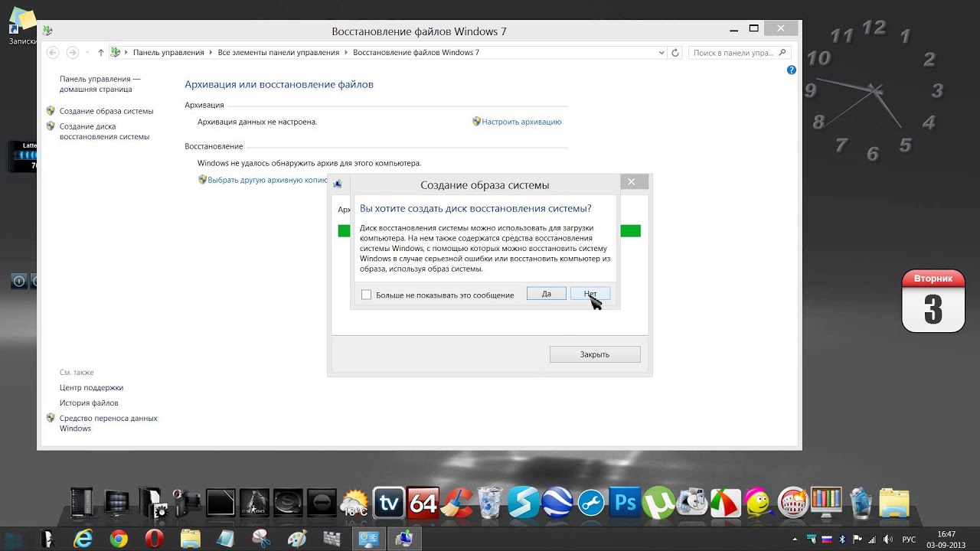
Task: Go up one level with the up arrow
Action: coord(100,53)
